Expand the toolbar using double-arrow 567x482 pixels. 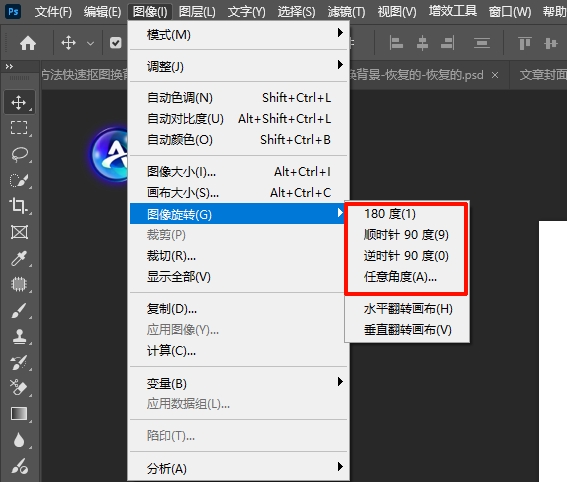click(x=9, y=66)
